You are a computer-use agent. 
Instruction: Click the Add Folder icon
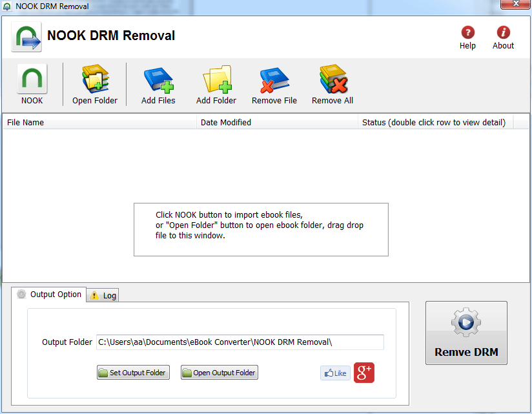click(216, 78)
